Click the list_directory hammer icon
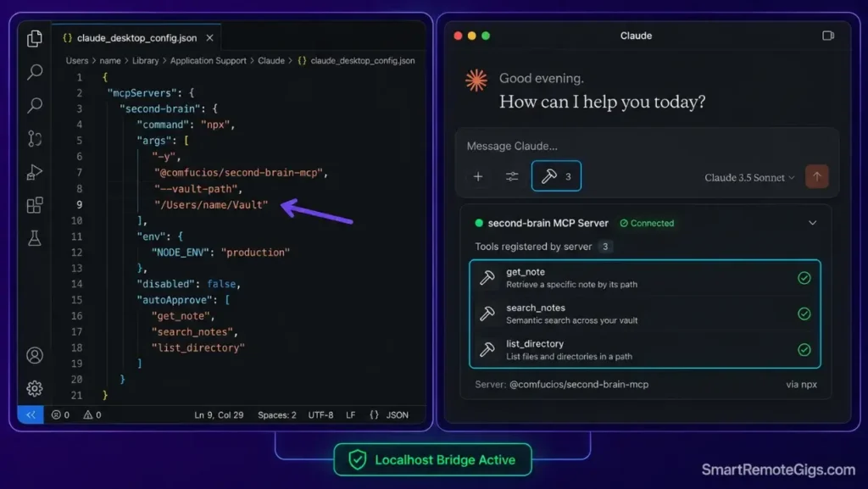 (487, 350)
